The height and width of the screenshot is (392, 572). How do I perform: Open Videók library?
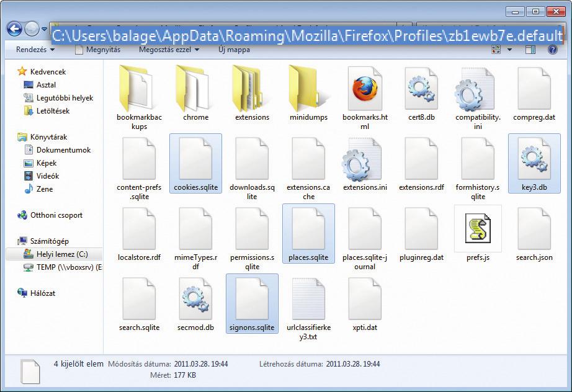[41, 176]
